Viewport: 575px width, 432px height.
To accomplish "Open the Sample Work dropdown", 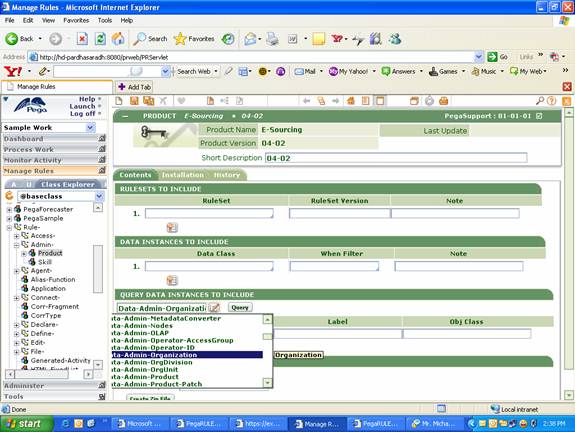I will point(91,128).
